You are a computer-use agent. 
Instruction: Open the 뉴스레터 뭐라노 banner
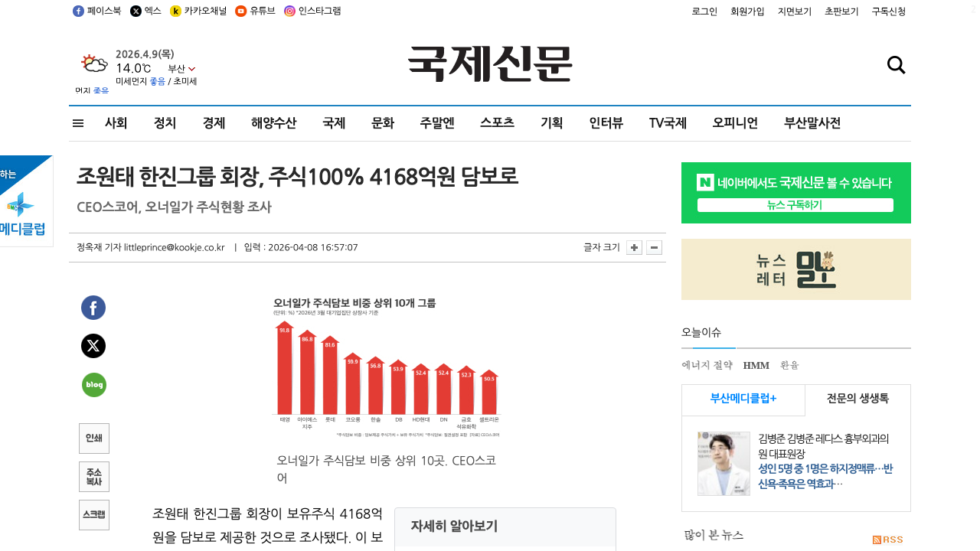point(796,269)
